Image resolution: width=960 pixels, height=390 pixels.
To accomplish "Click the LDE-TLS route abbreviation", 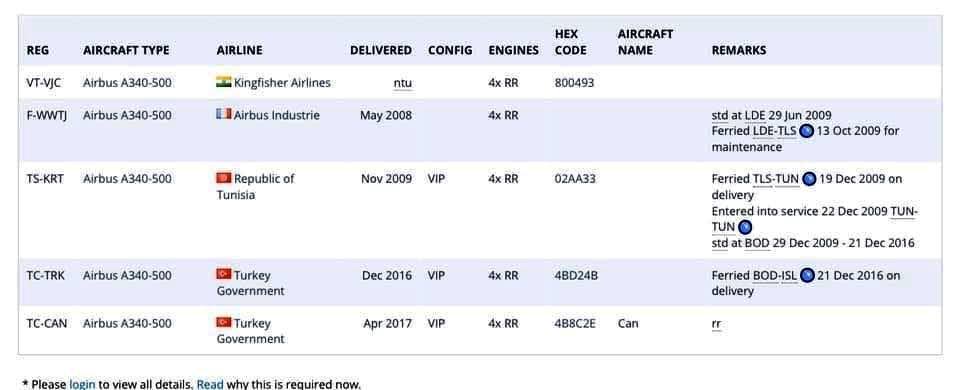I will pos(774,131).
